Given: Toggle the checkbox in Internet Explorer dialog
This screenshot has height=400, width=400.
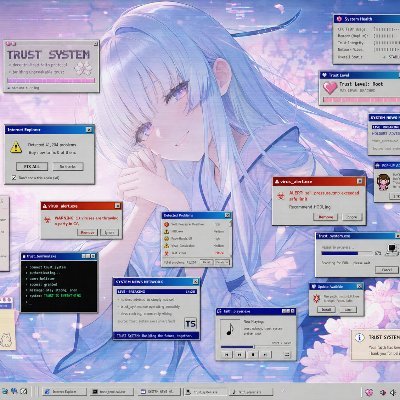Looking at the screenshot, I should coord(14,178).
